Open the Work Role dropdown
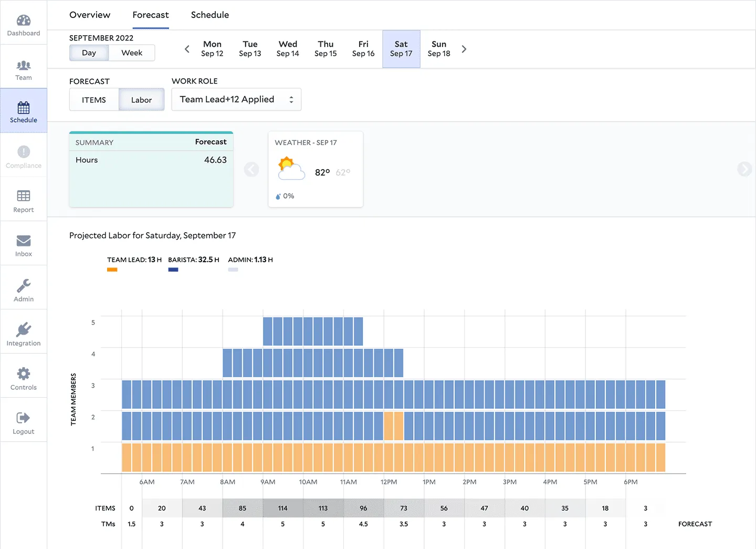 [236, 100]
